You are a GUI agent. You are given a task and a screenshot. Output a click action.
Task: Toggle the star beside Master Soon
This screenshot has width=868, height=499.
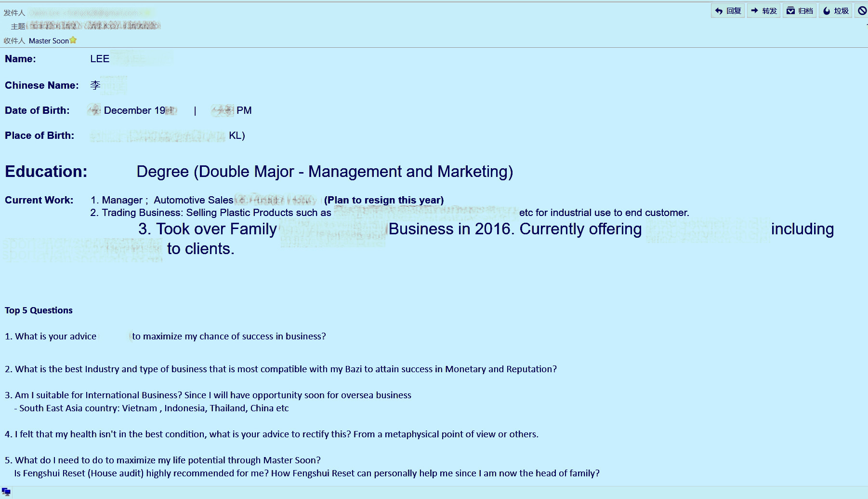[x=73, y=40]
